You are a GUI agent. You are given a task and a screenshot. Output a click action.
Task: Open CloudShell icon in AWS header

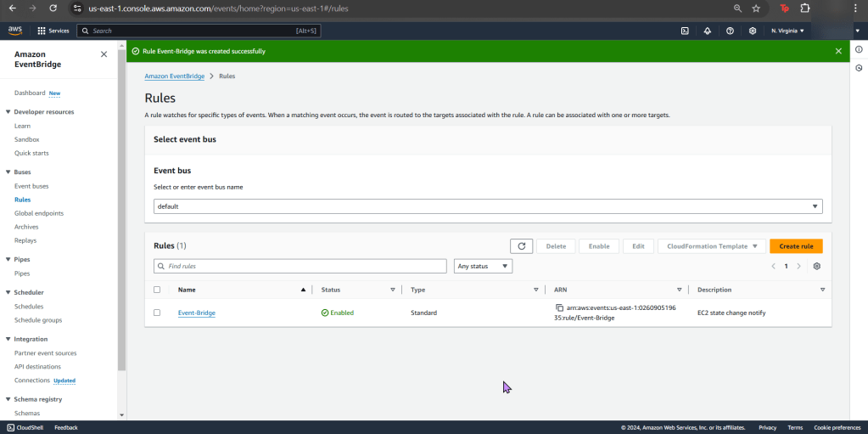[685, 31]
